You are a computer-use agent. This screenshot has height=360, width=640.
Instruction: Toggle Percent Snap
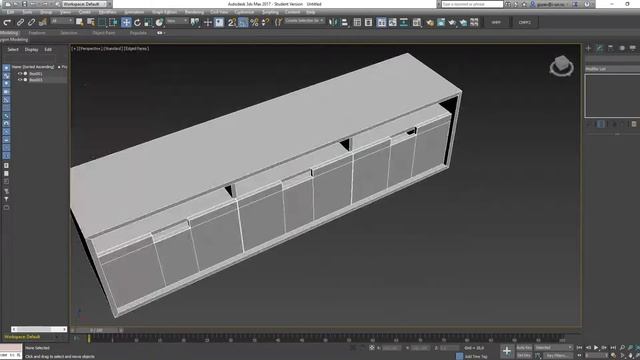click(x=254, y=22)
